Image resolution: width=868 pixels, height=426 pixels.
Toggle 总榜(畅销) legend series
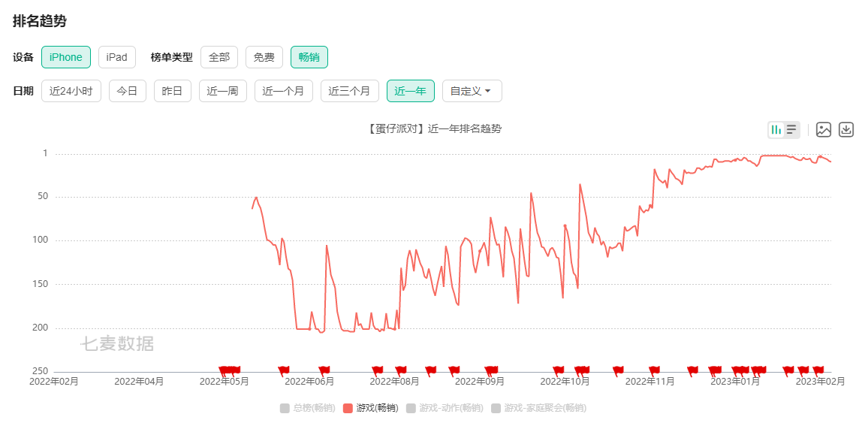click(x=308, y=408)
